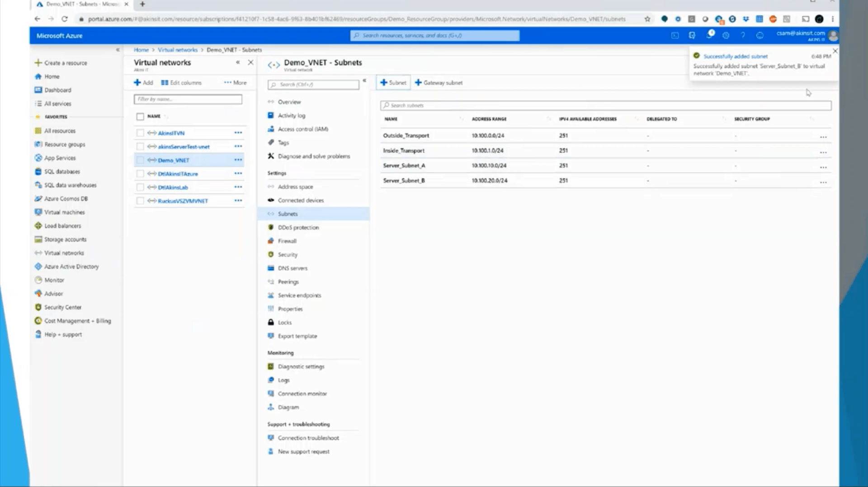Check the AkinsITVN checkbox

click(x=140, y=133)
